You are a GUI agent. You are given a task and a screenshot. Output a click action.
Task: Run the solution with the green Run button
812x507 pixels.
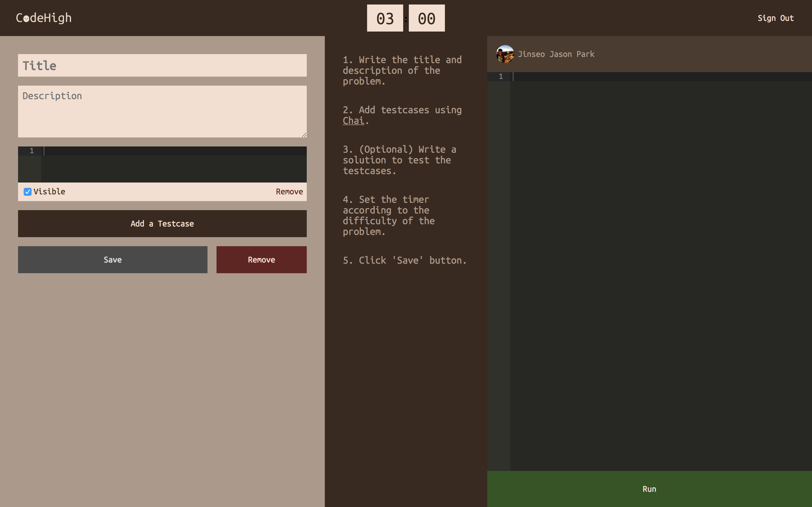[x=649, y=489]
